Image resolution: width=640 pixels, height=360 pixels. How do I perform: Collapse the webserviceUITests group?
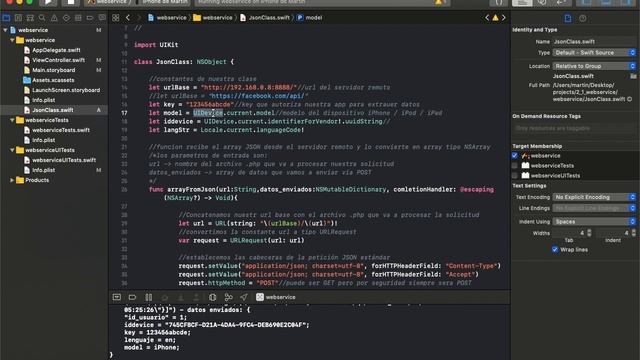pos(12,150)
